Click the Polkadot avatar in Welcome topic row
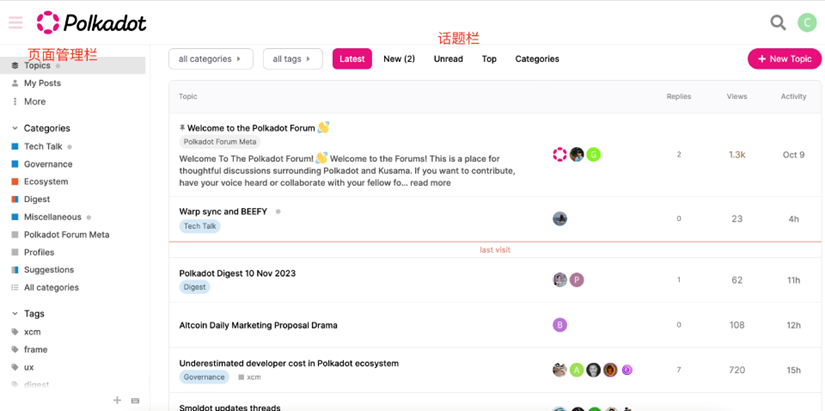The height and width of the screenshot is (411, 825). tap(560, 154)
